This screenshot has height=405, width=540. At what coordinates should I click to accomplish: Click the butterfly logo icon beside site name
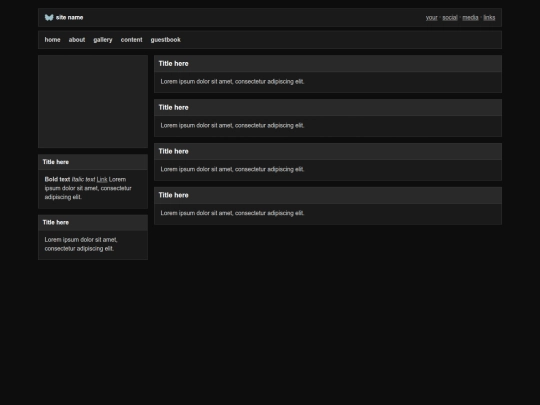click(49, 18)
